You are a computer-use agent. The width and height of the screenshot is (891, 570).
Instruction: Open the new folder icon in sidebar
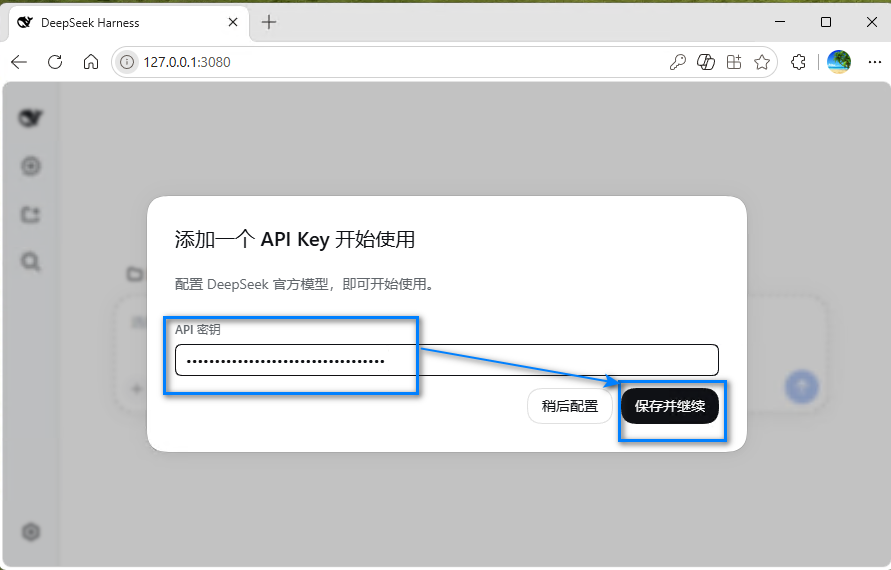coord(31,214)
